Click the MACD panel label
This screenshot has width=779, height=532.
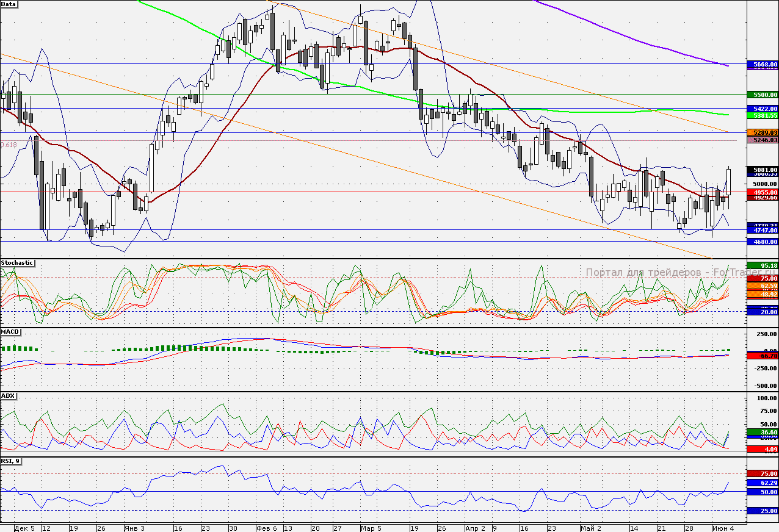coord(10,332)
